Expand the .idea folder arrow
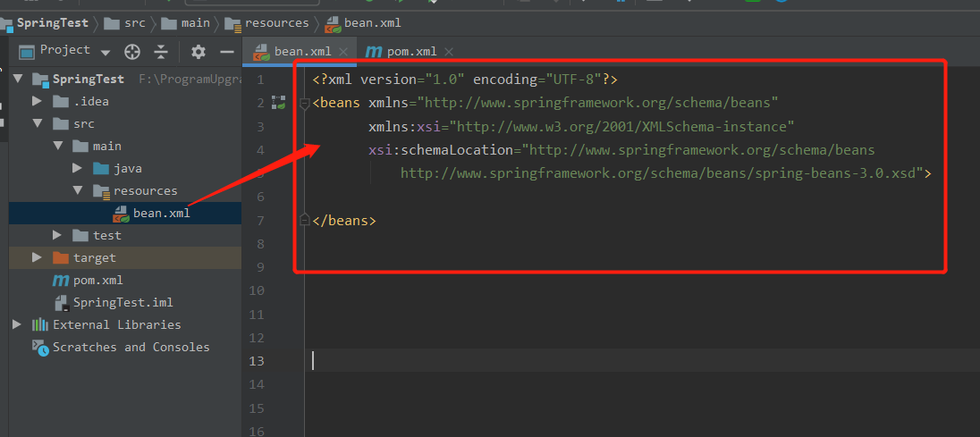This screenshot has height=437, width=980. click(x=37, y=101)
